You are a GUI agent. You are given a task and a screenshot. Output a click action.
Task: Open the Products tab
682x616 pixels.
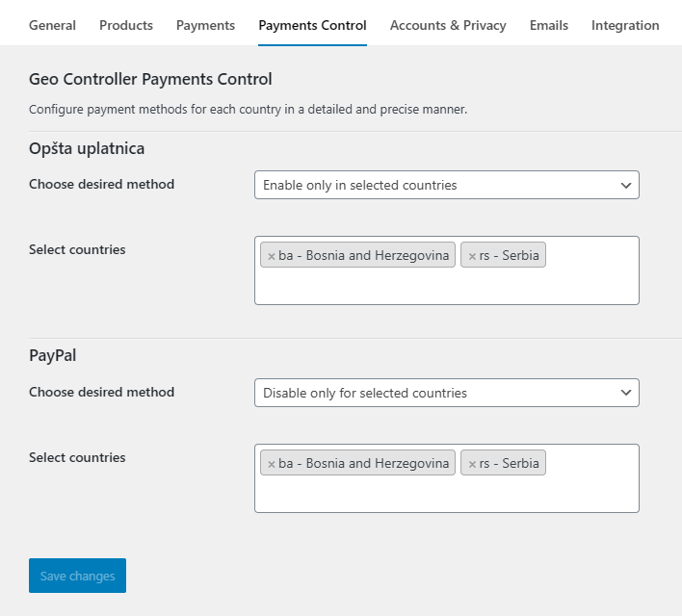click(126, 25)
